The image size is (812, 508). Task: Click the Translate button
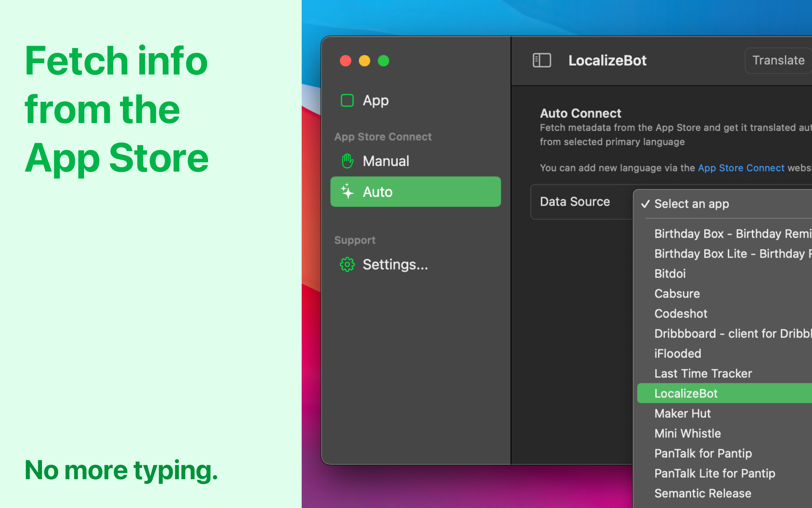(778, 60)
